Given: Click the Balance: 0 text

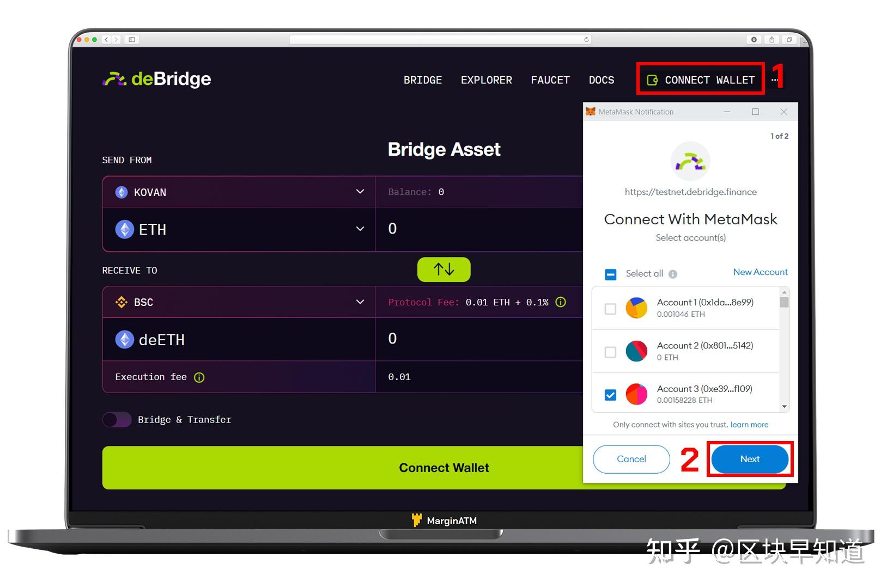Looking at the screenshot, I should point(416,192).
